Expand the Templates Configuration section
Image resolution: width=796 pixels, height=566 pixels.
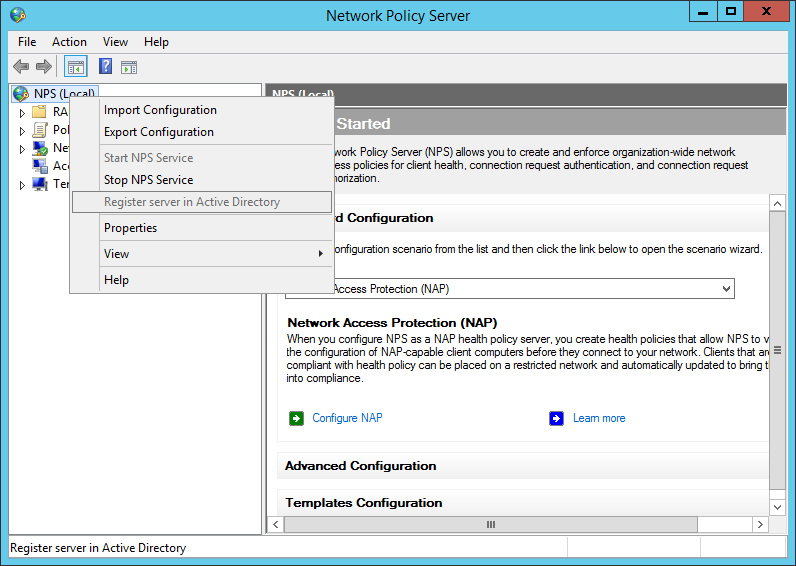tap(523, 503)
